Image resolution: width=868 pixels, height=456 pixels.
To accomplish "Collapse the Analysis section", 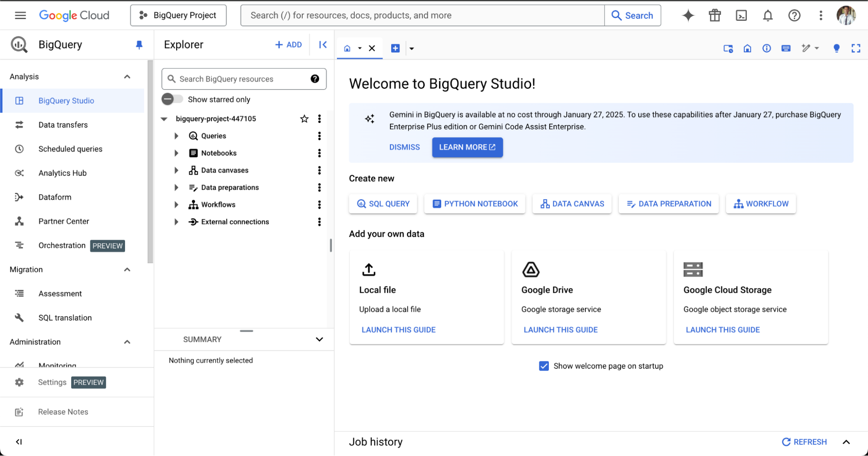I will [127, 77].
